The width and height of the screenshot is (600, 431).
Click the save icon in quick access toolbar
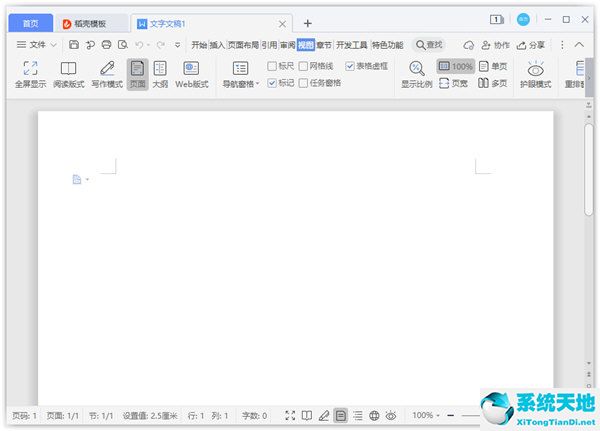(74, 45)
